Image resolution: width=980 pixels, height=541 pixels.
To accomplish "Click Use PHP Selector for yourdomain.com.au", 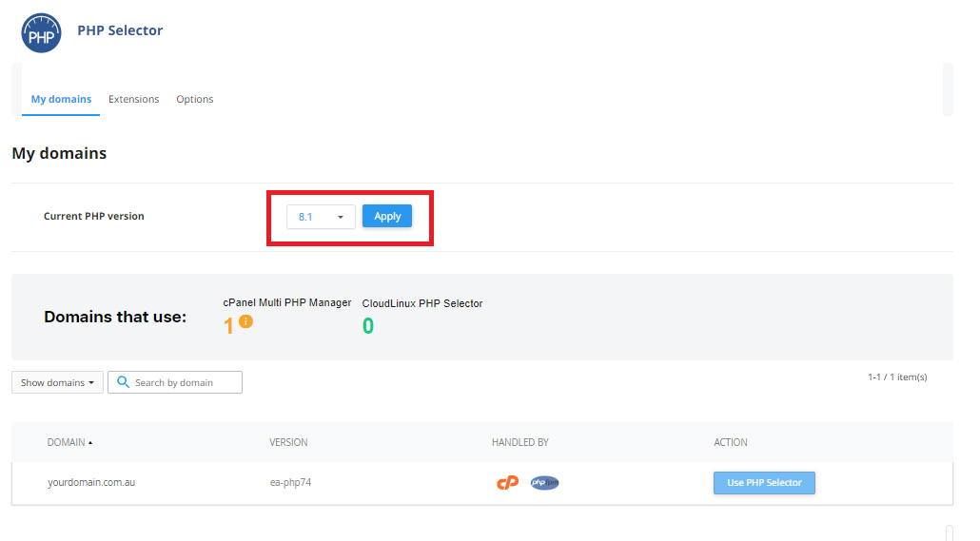I will [x=764, y=483].
